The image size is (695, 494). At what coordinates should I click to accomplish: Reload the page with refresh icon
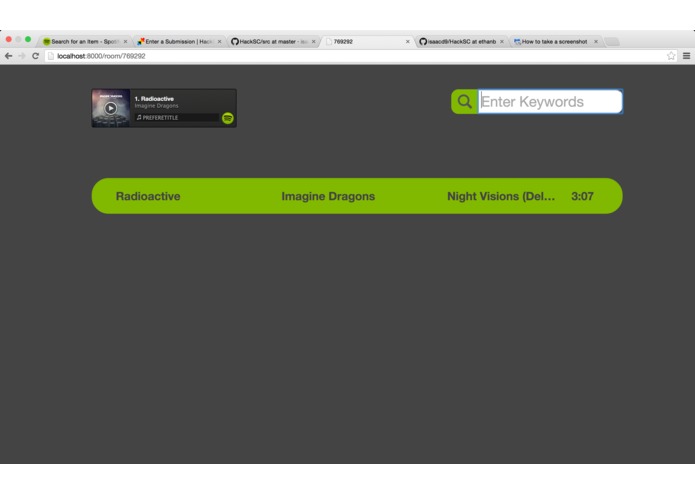tap(35, 56)
